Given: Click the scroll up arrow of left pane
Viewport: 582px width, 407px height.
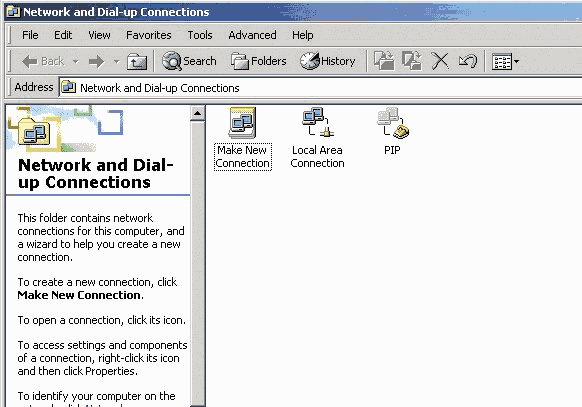Looking at the screenshot, I should (x=197, y=113).
